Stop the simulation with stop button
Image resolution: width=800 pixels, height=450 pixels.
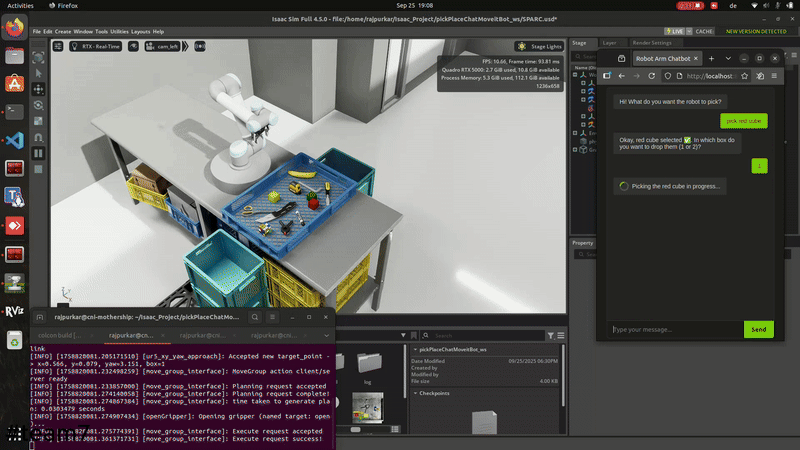click(x=38, y=169)
